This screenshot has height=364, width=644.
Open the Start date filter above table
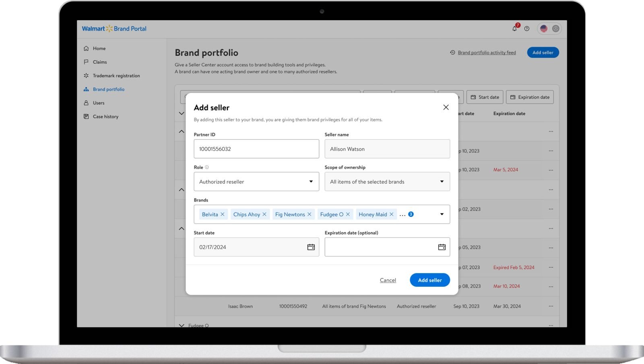pyautogui.click(x=485, y=97)
